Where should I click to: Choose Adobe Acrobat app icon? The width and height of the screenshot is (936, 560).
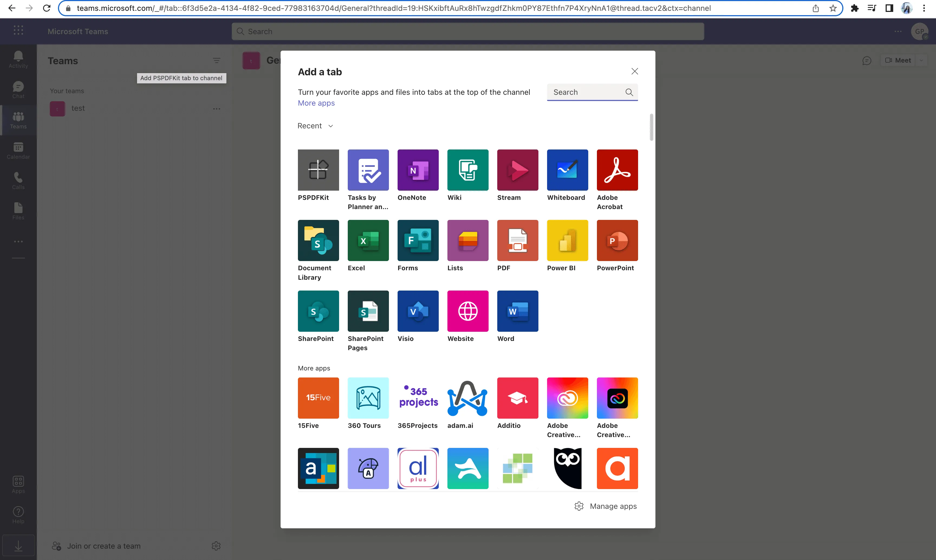617,170
